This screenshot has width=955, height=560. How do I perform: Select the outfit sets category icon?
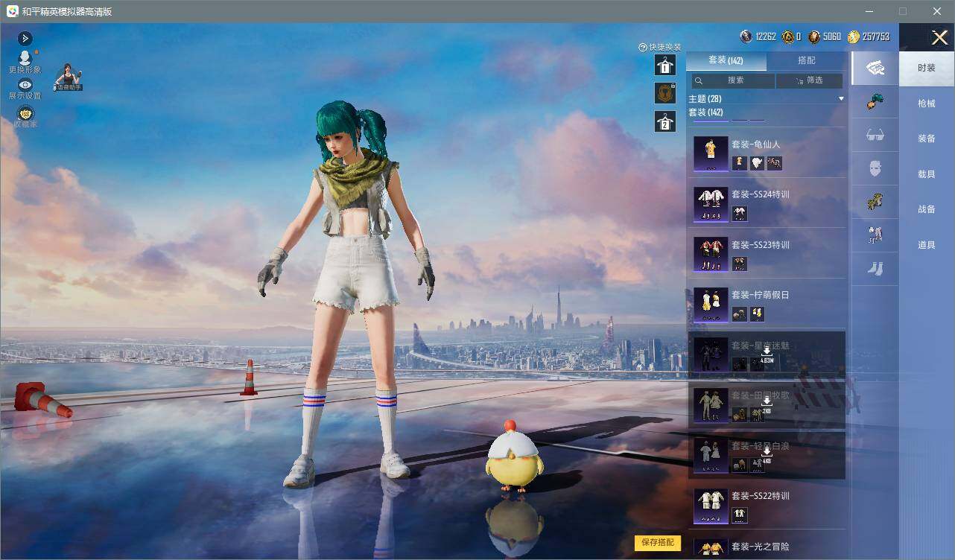point(875,69)
